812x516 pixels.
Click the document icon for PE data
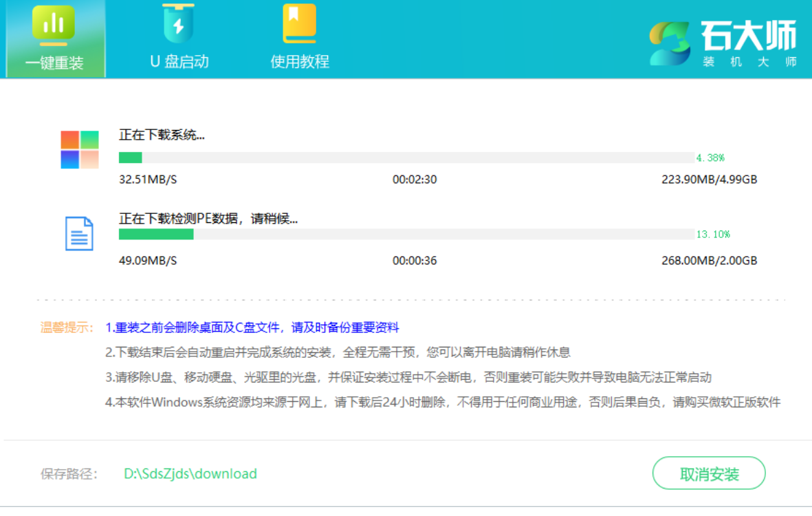pos(79,233)
